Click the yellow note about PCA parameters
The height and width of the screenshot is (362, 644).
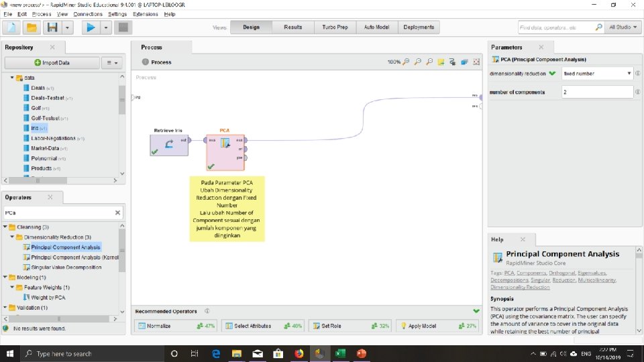(x=227, y=209)
